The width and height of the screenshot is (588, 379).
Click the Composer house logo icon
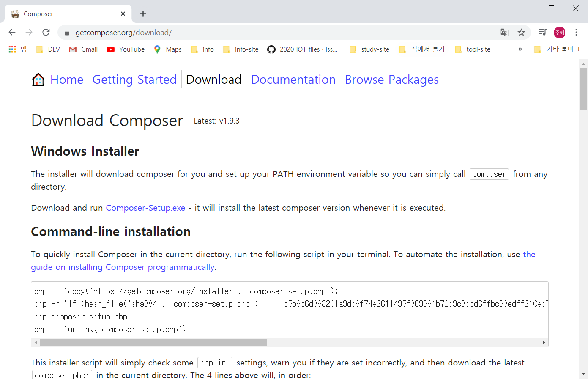tap(38, 80)
